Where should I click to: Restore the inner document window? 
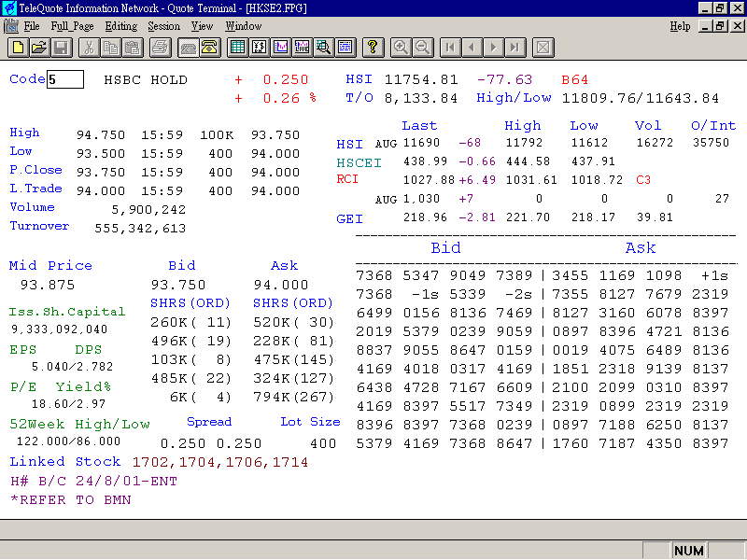pos(721,26)
